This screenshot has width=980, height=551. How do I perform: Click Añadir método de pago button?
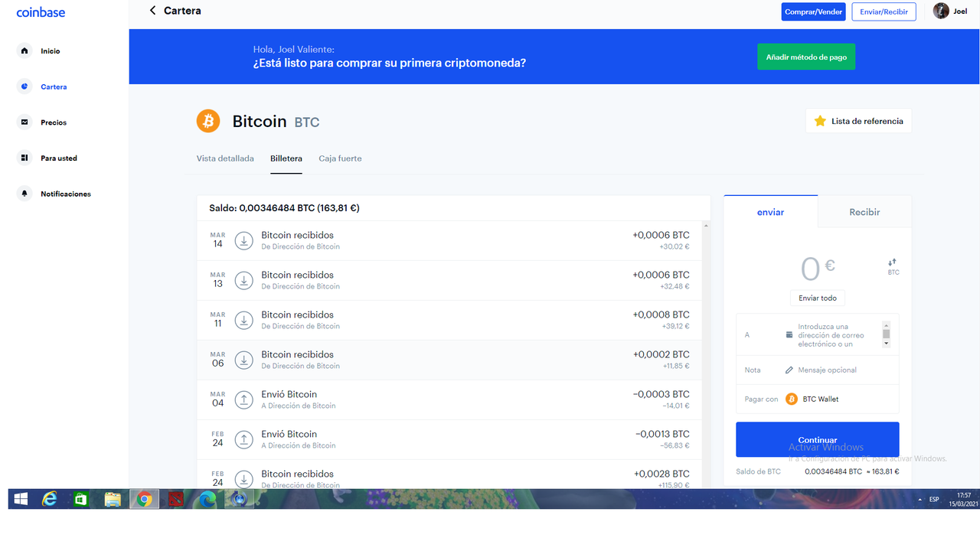806,57
